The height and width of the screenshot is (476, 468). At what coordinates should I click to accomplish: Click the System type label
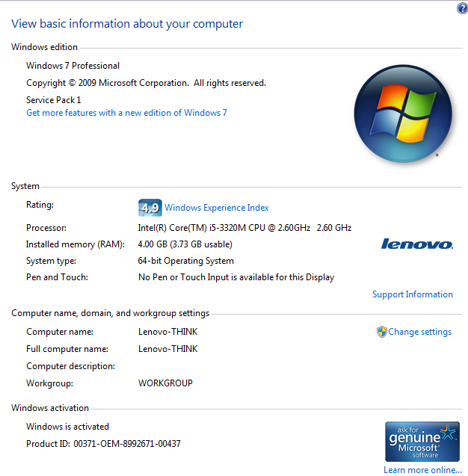point(51,261)
